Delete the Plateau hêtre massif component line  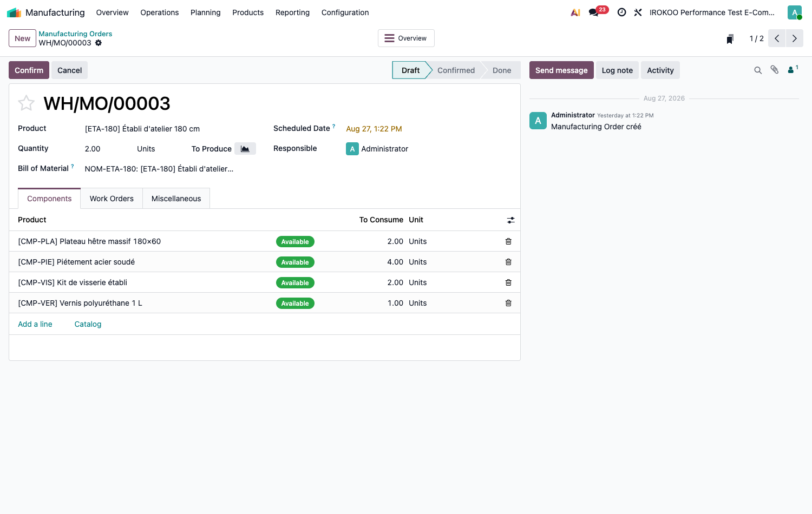508,241
